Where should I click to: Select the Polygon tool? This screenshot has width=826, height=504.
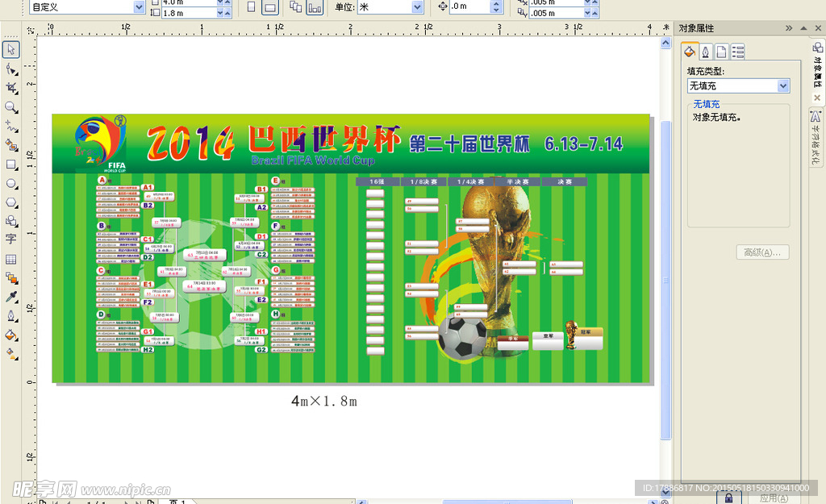[10, 202]
